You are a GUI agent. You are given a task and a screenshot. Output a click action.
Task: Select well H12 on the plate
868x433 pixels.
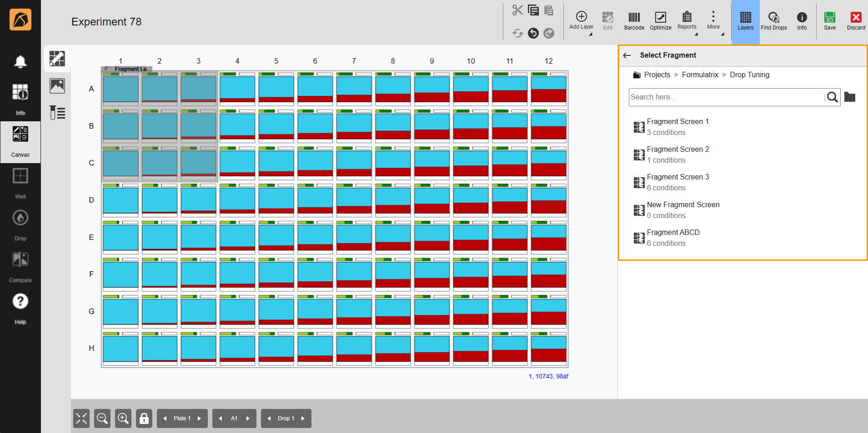549,348
